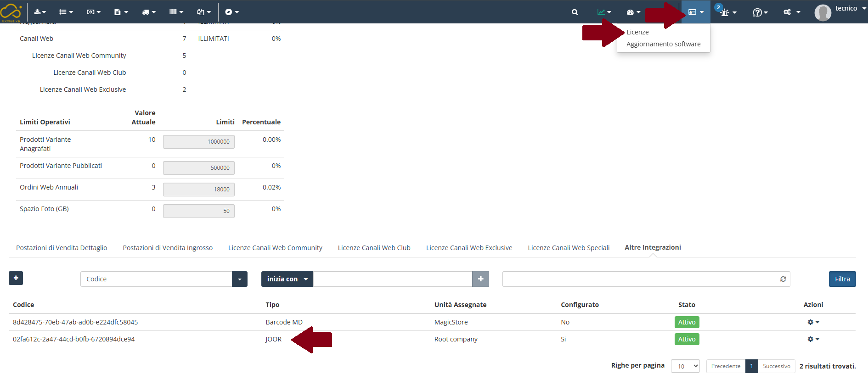Click the Attivo badge for Barcode MD
The image size is (868, 380).
tap(687, 322)
